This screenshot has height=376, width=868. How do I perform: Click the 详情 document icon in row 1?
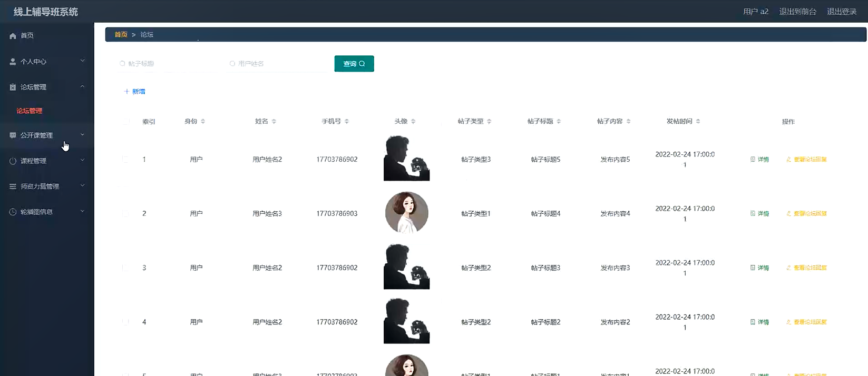click(x=753, y=160)
